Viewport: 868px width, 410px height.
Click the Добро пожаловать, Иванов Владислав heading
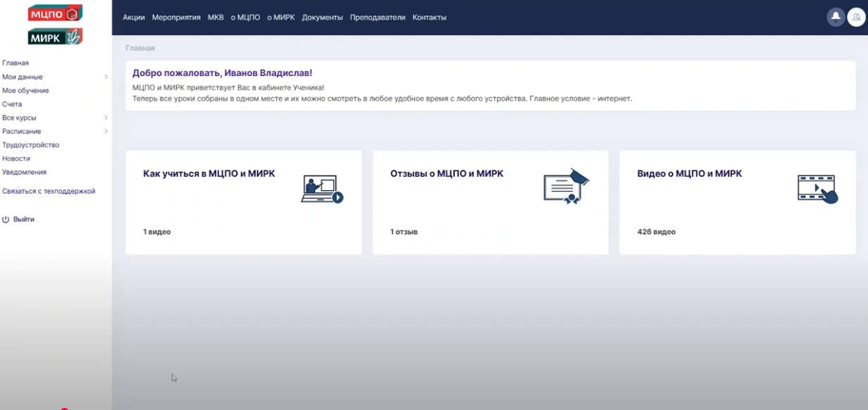(222, 73)
